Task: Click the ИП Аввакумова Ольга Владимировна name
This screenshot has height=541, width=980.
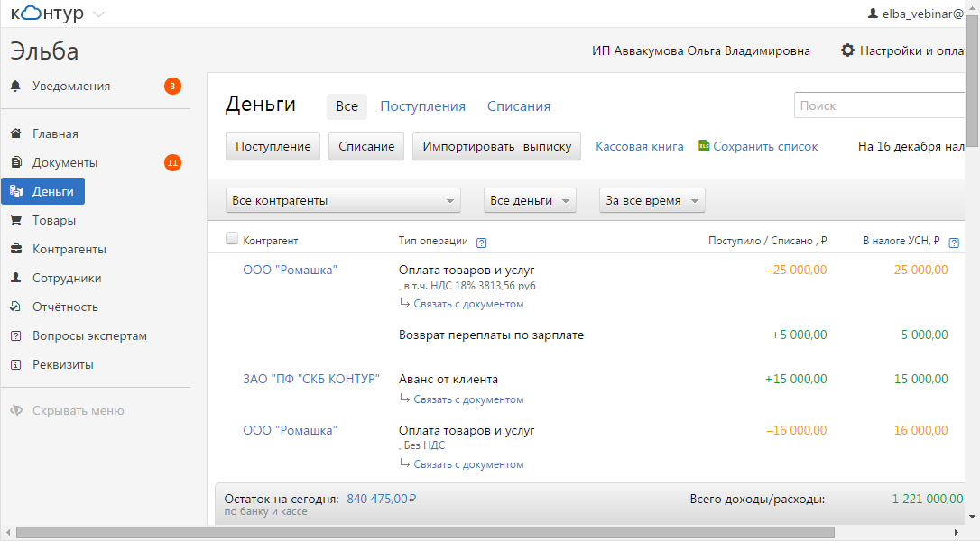Action: point(701,50)
